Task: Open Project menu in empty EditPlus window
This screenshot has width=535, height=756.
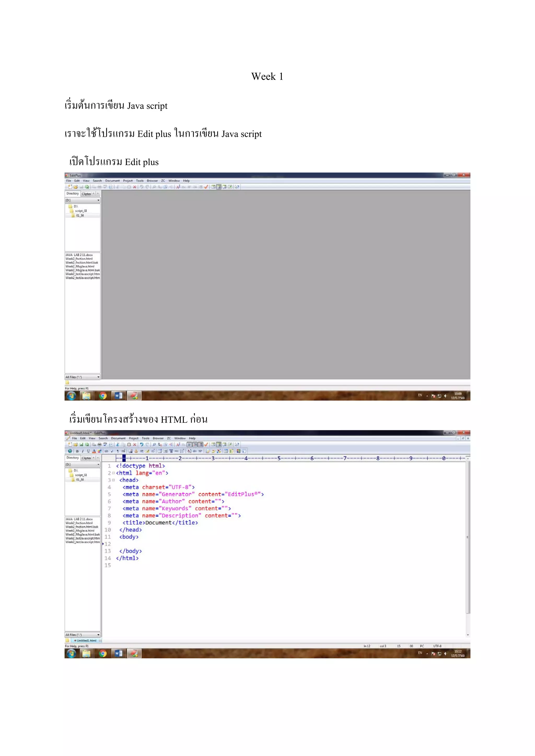Action: [x=128, y=181]
